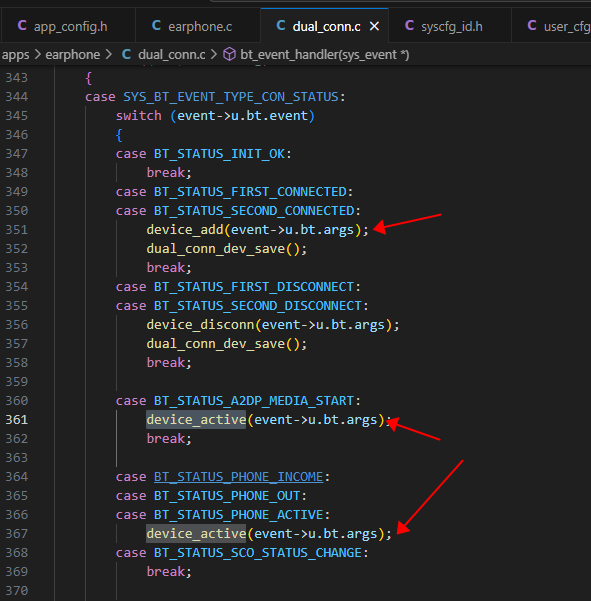591x601 pixels.
Task: Click the C file icon on app_config.h tab
Action: pyautogui.click(x=22, y=26)
